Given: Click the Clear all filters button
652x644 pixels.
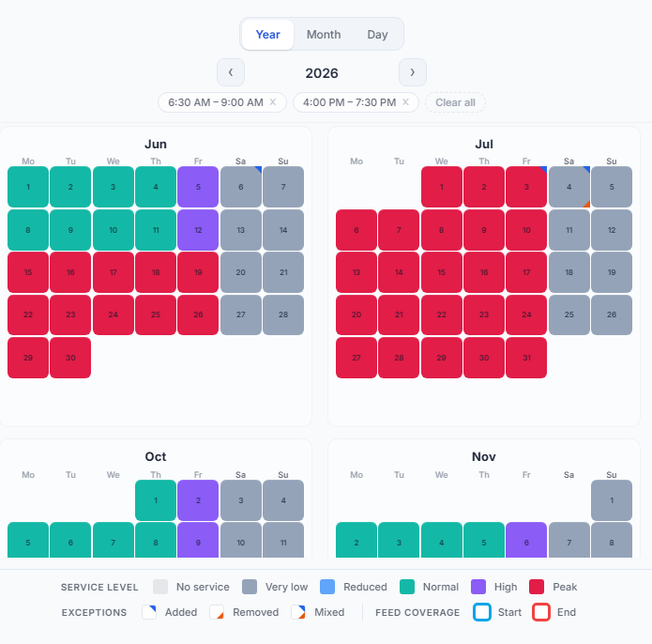Looking at the screenshot, I should tap(455, 102).
